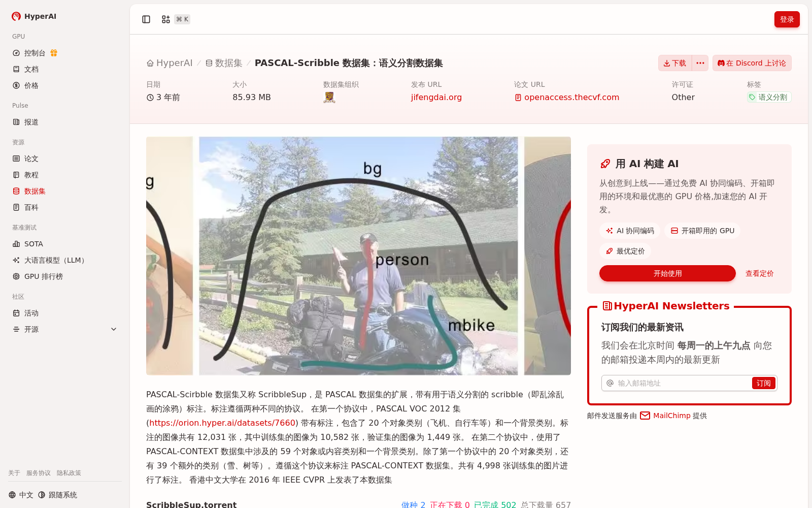
Task: Click the gift icon beside 控制台
Action: click(54, 53)
